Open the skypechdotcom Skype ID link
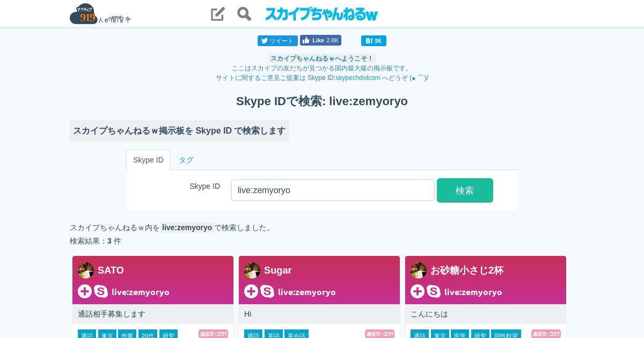The width and height of the screenshot is (644, 338). [358, 78]
